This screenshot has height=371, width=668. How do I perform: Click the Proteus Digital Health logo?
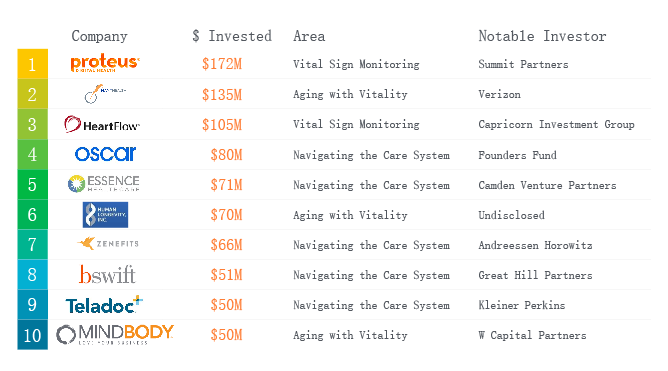coord(105,63)
